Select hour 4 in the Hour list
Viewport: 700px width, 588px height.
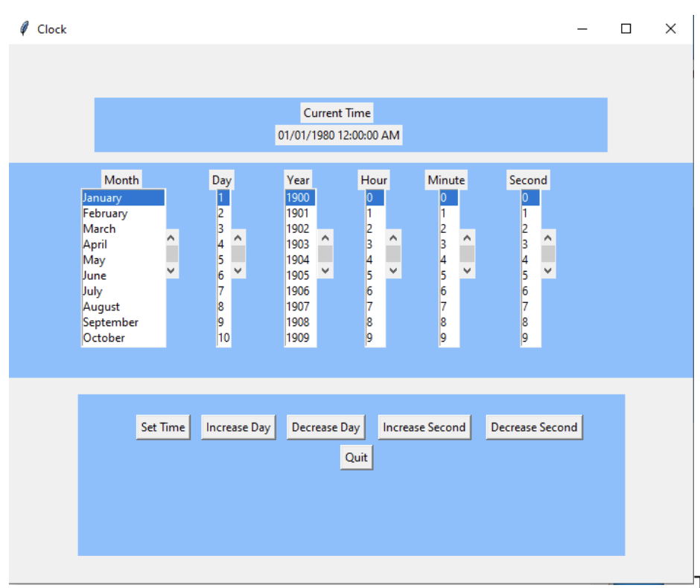[x=371, y=259]
